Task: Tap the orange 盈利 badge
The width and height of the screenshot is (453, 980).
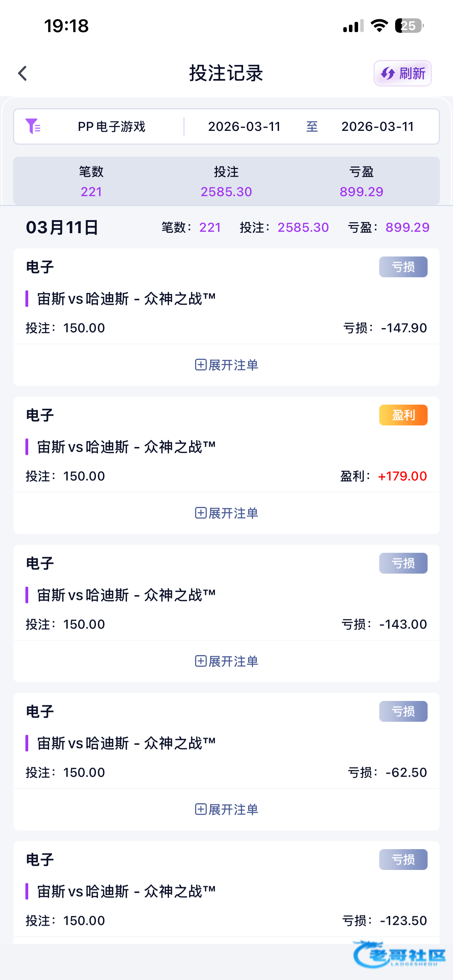Action: point(403,415)
